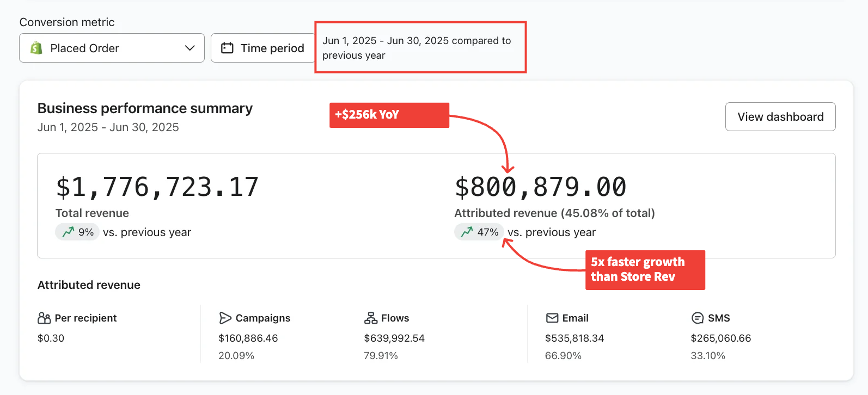
Task: Click the Campaigns paper plane icon
Action: point(225,318)
